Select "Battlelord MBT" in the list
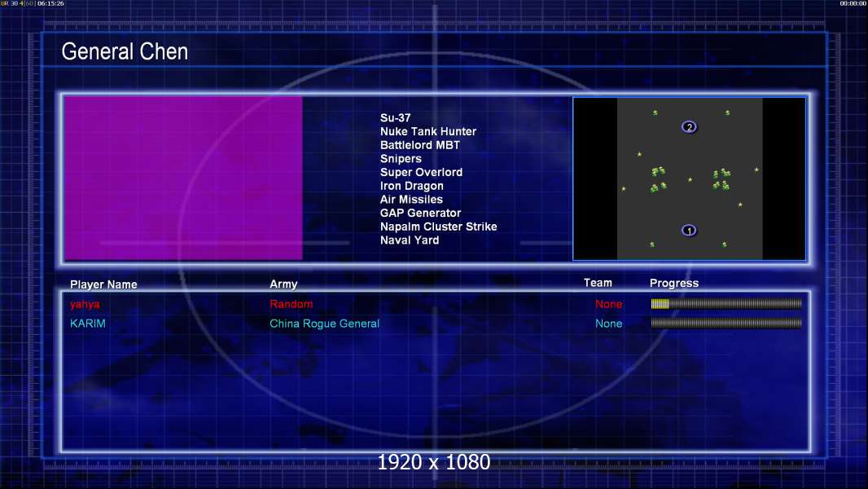The width and height of the screenshot is (868, 489). tap(419, 145)
